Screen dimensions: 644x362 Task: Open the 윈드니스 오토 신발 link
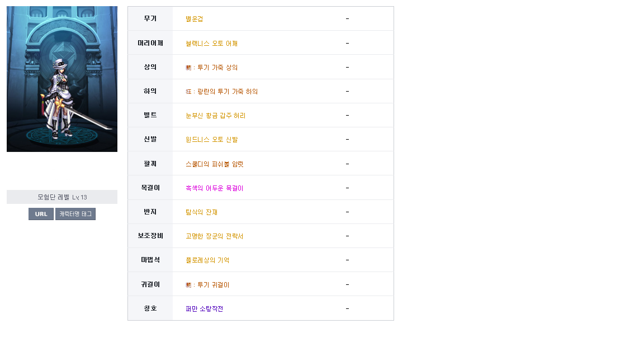(x=211, y=140)
